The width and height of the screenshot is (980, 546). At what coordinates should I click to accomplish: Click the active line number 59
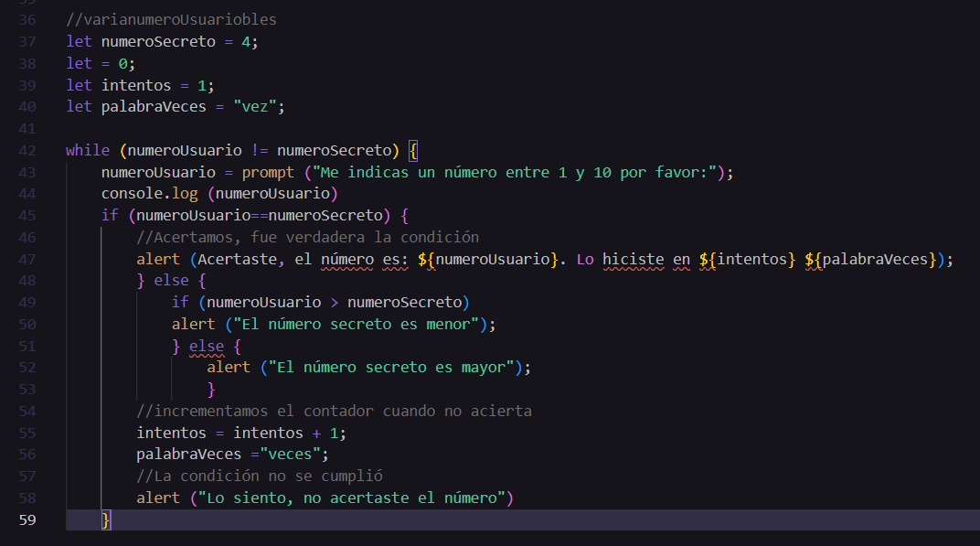click(x=27, y=520)
